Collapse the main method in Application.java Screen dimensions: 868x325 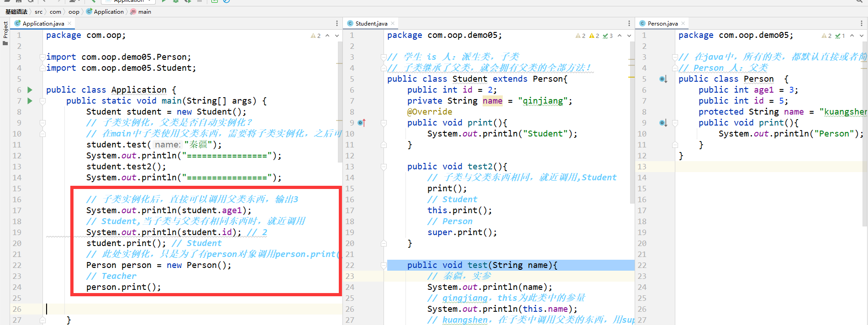tap(42, 101)
